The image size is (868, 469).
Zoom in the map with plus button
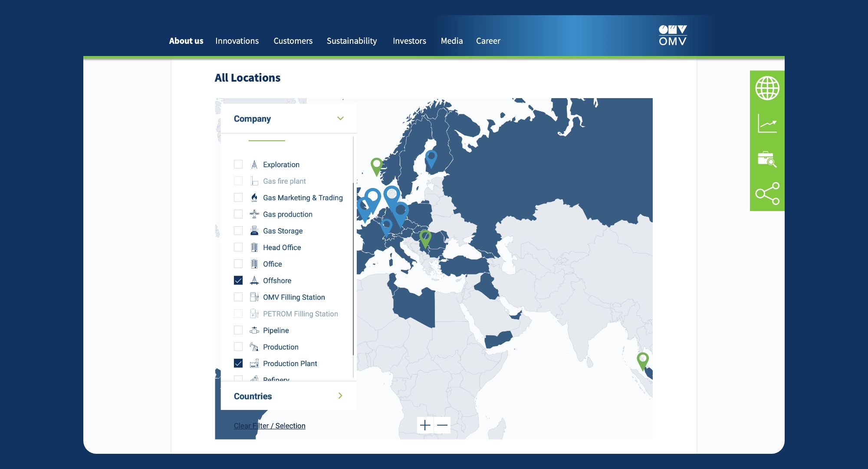click(425, 425)
